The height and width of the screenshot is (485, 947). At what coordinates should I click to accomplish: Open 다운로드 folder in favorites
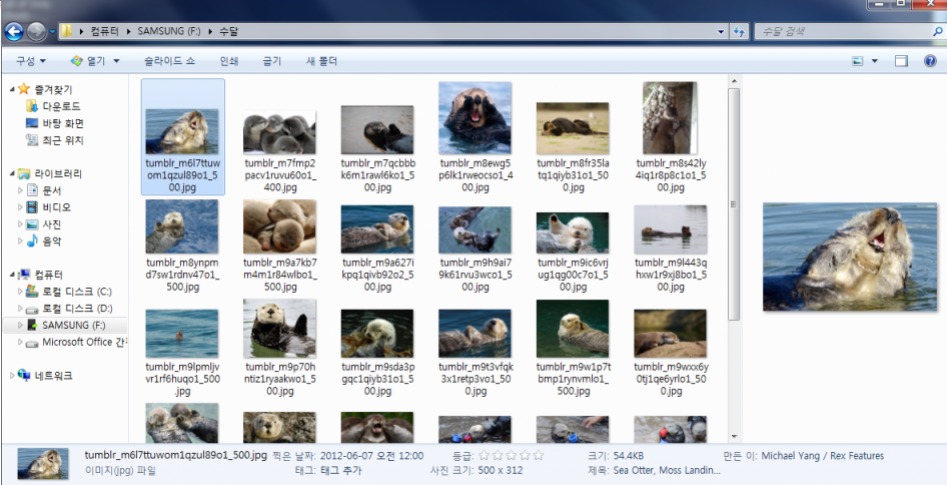(x=61, y=106)
